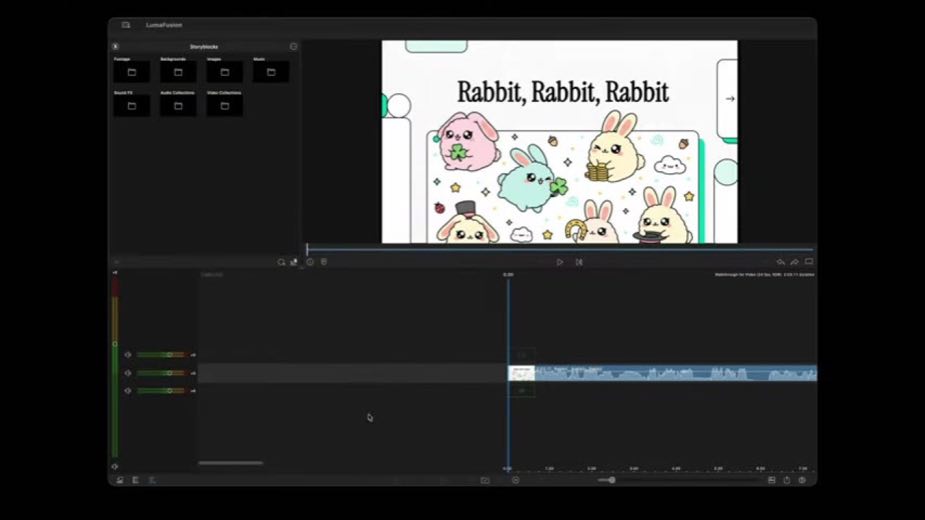Image resolution: width=925 pixels, height=520 pixels.
Task: Redo the last undone edit
Action: pyautogui.click(x=795, y=261)
